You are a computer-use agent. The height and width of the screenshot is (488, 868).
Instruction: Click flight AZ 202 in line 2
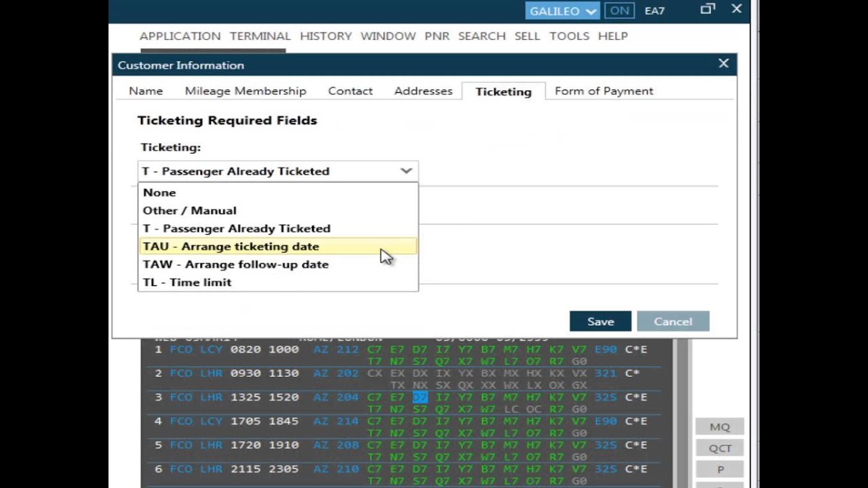click(336, 373)
